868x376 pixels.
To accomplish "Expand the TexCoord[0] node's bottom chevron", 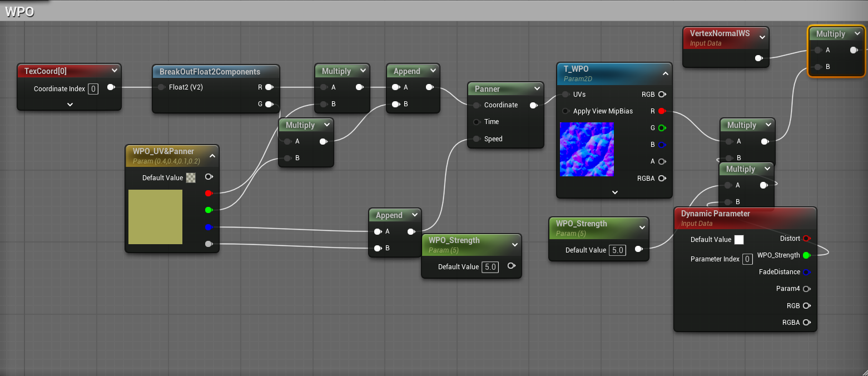I will [x=70, y=104].
